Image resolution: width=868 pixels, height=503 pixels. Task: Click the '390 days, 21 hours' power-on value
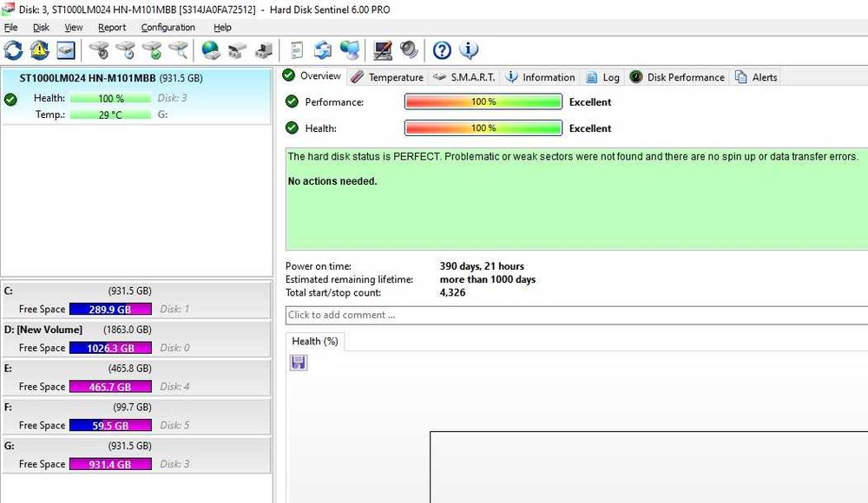coord(482,266)
